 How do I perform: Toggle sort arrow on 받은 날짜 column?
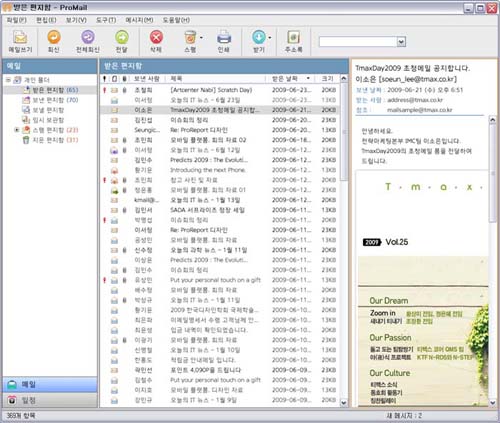click(x=308, y=79)
